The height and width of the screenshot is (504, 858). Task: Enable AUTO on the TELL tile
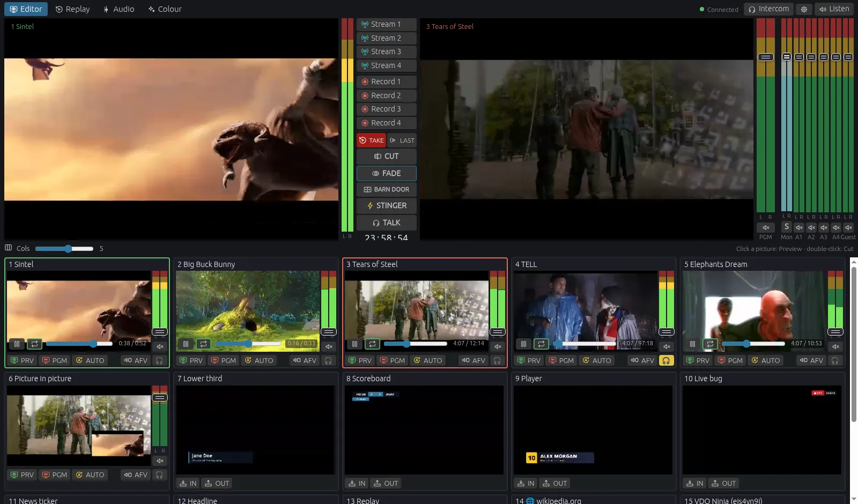point(596,360)
